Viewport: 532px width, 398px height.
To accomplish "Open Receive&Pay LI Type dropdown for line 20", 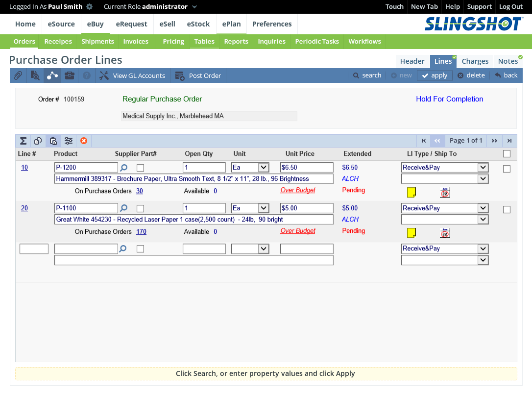I will tap(483, 208).
